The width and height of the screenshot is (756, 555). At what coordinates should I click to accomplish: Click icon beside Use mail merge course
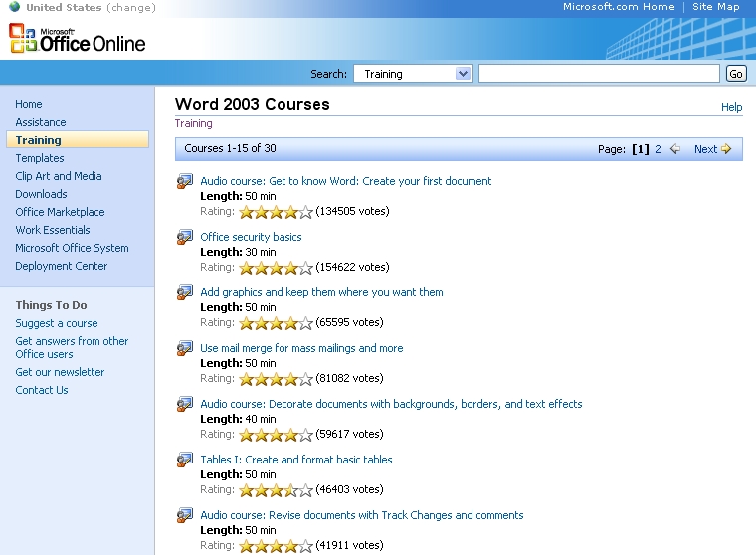[x=185, y=348]
